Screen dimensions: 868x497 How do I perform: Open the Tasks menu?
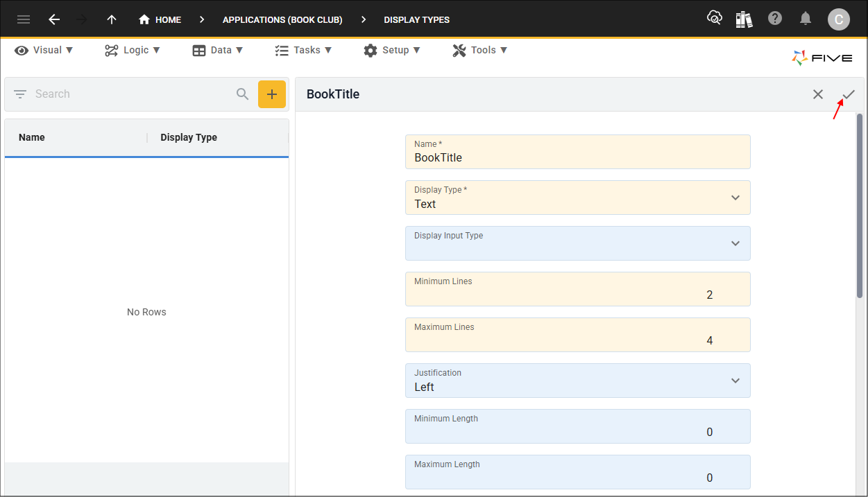click(303, 50)
